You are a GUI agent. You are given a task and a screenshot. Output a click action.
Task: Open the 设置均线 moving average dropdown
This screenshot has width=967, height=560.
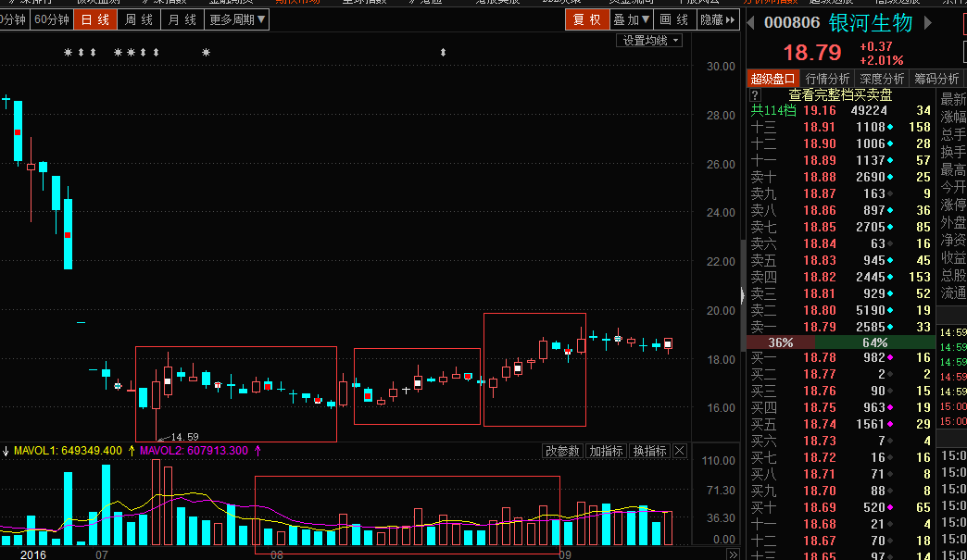(649, 41)
